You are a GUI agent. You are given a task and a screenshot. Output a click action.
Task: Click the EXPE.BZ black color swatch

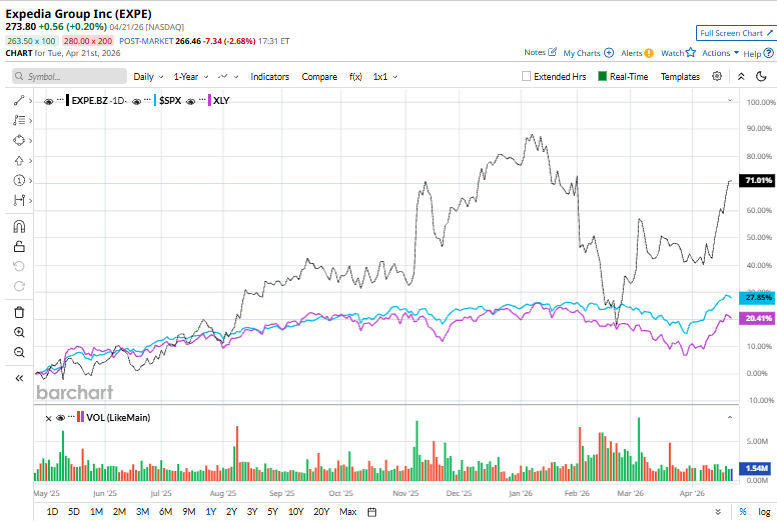(67, 101)
